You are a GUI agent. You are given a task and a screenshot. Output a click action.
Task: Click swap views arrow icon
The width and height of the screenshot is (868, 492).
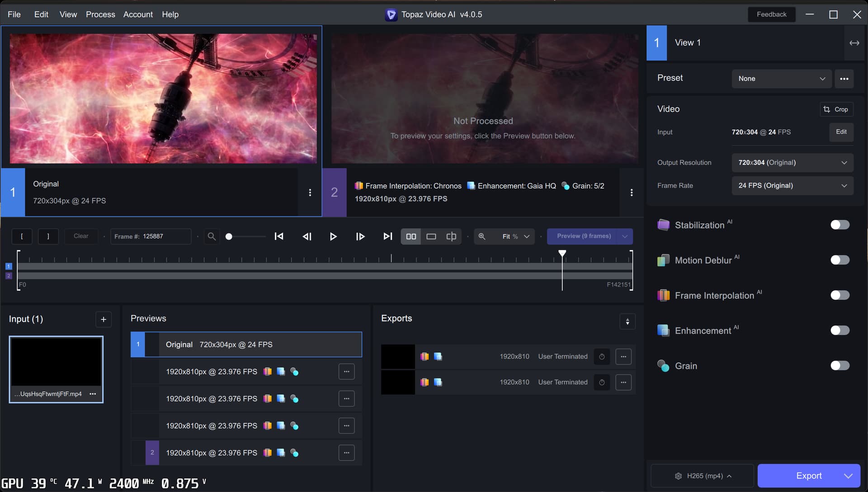tap(854, 43)
